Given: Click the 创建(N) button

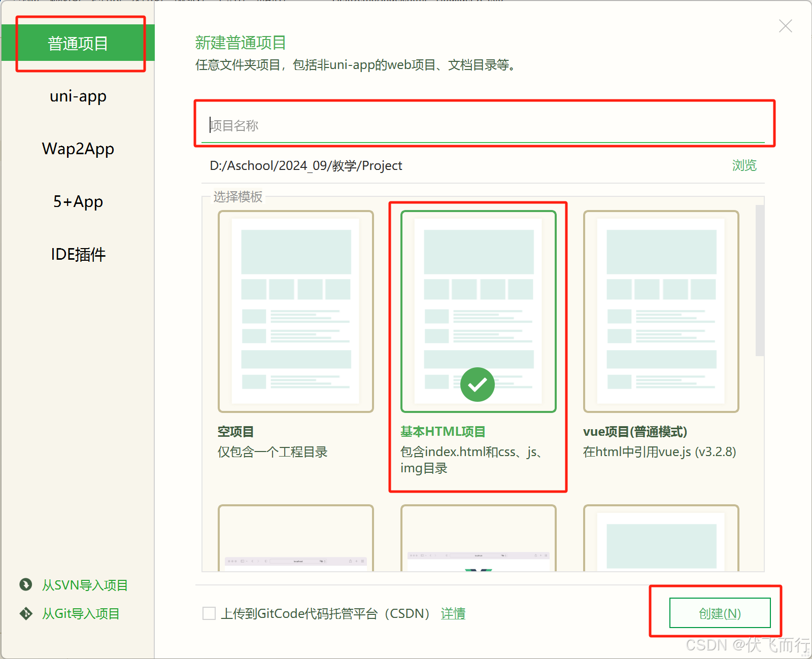Looking at the screenshot, I should [x=720, y=613].
